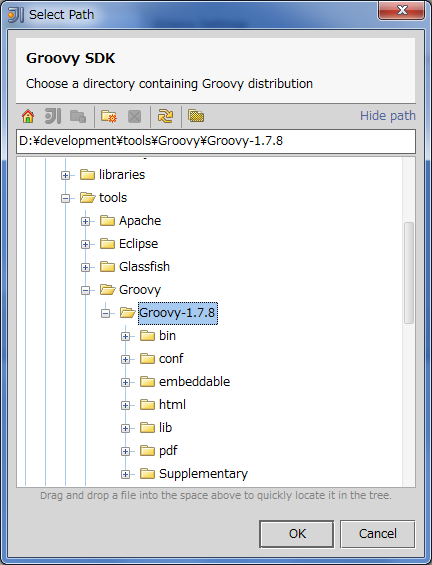The height and width of the screenshot is (565, 432).
Task: Select the Supplementary folder label
Action: (203, 474)
